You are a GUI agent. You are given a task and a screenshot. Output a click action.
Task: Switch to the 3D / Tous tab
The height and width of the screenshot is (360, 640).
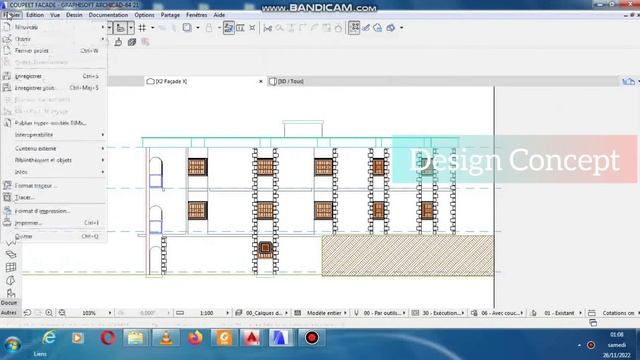click(287, 81)
